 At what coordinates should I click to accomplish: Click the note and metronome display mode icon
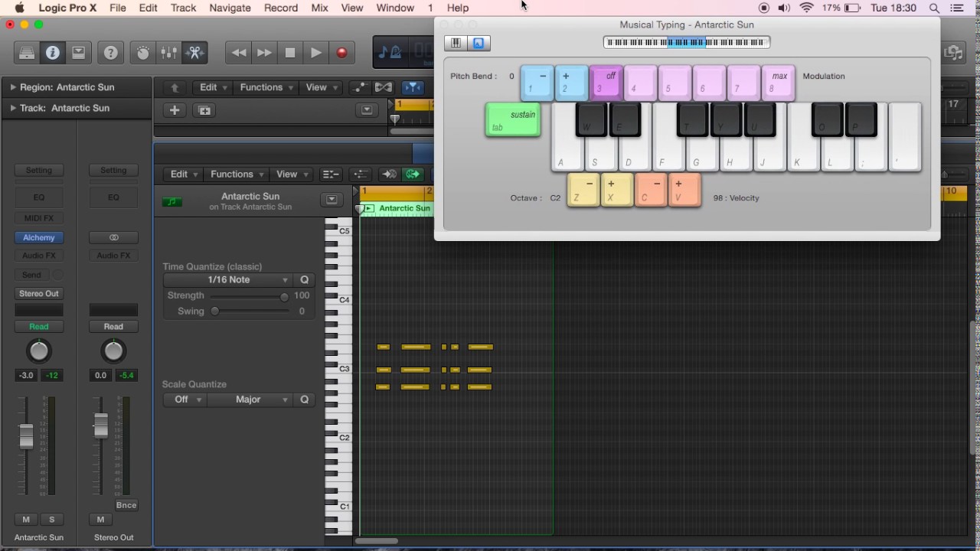[x=390, y=53]
